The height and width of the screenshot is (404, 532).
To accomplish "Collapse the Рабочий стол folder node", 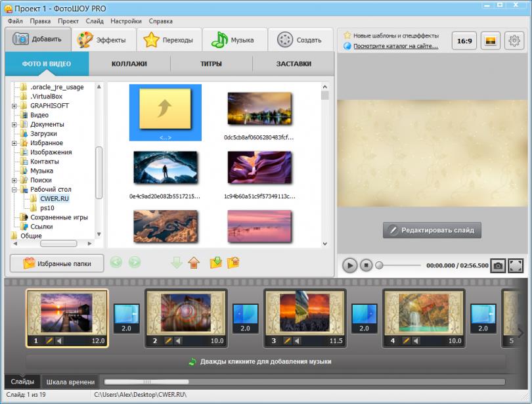I will (x=14, y=189).
